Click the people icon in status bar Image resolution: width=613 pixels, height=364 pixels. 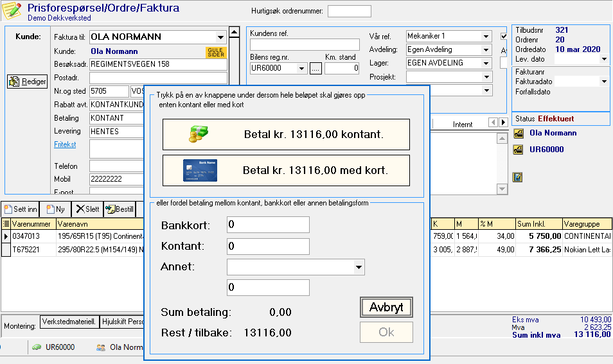pos(101,347)
